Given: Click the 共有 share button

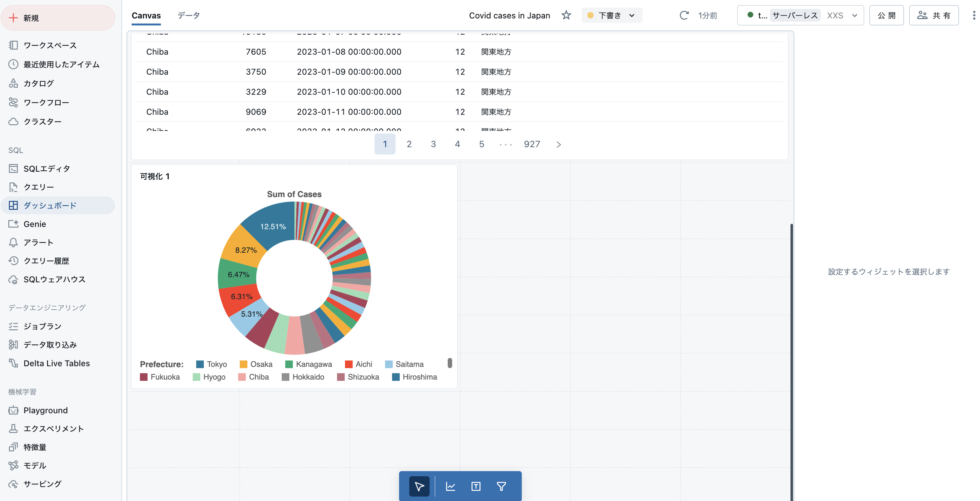Looking at the screenshot, I should click(934, 15).
